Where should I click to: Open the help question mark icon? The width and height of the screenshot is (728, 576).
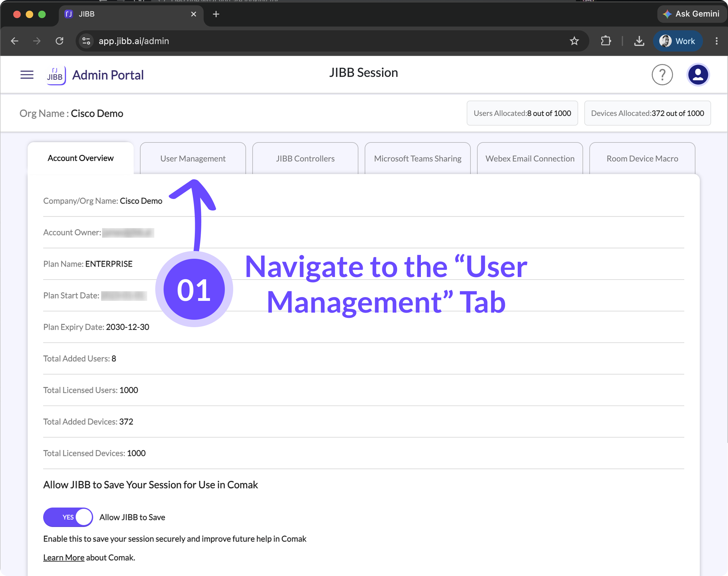tap(662, 75)
